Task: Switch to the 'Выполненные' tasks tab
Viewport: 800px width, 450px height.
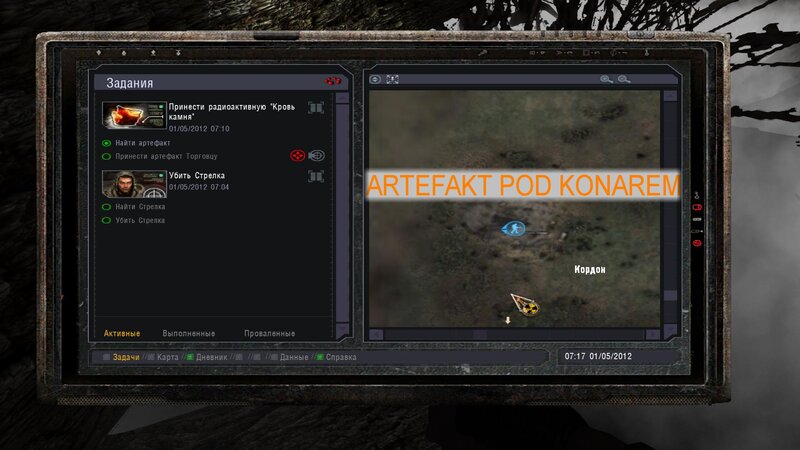Action: pos(190,333)
